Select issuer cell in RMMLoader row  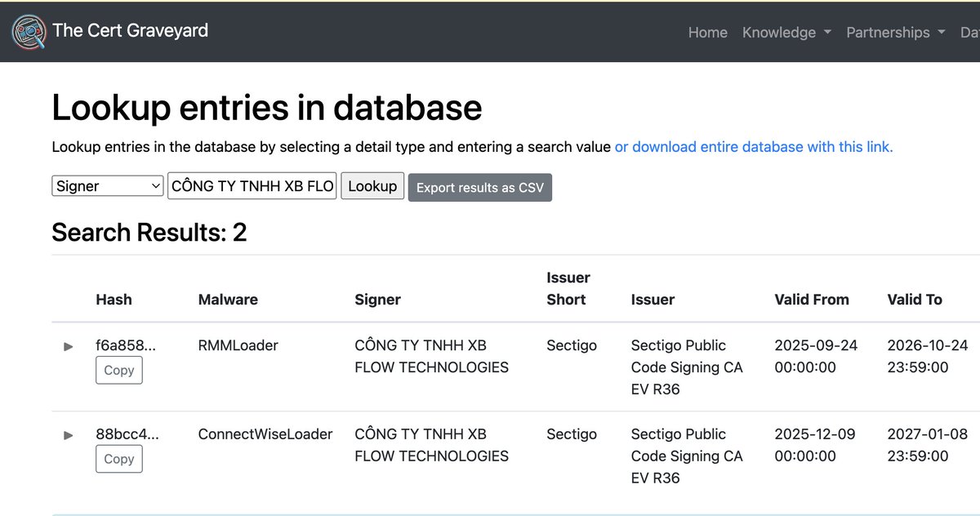(687, 367)
